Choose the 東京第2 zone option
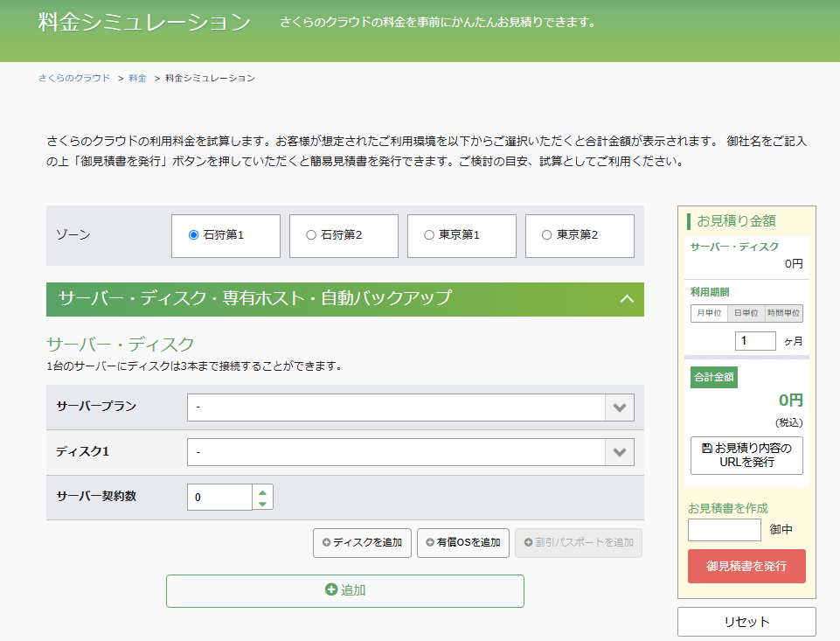Screen dimensions: 840x641 [x=547, y=235]
